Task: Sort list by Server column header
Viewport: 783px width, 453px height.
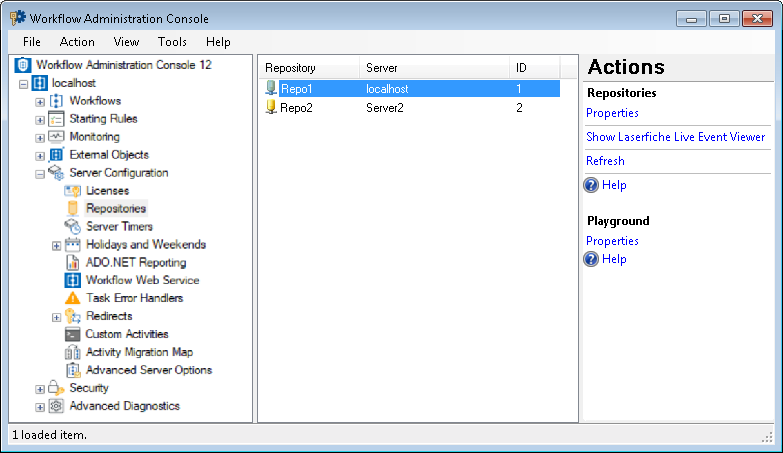Action: point(434,68)
